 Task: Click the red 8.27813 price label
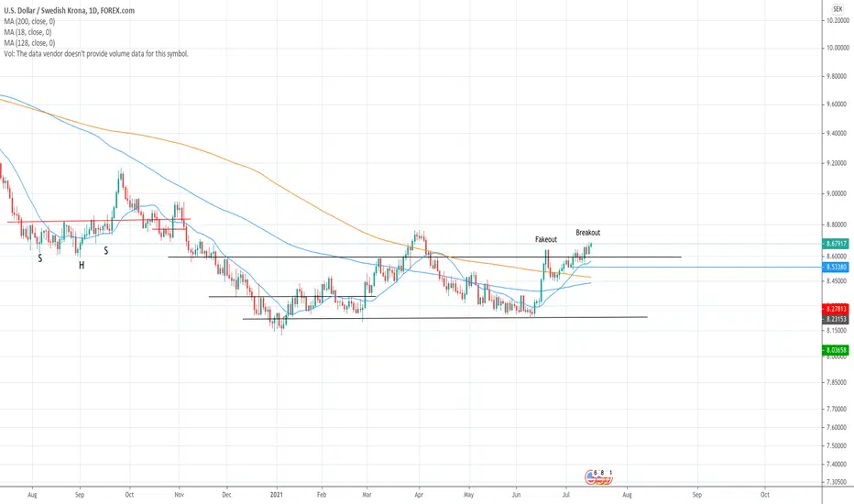pyautogui.click(x=835, y=309)
